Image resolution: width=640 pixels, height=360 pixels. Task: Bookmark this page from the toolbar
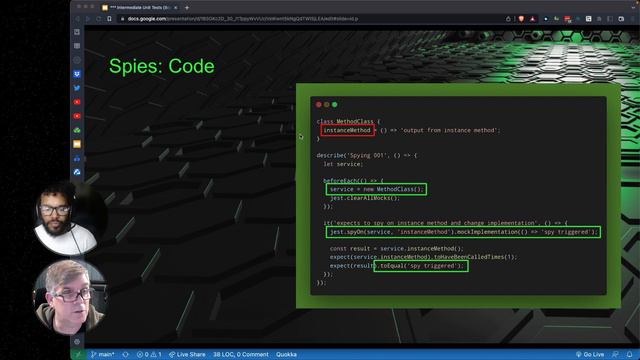tap(109, 19)
